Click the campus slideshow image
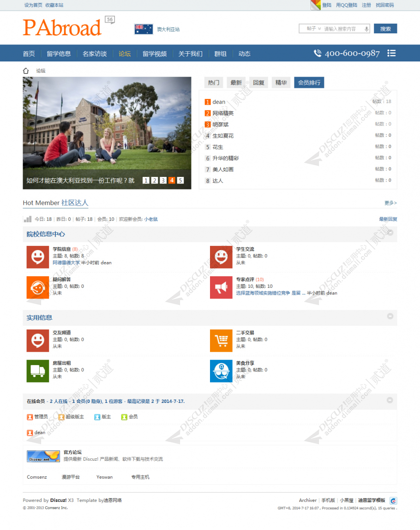 107,133
